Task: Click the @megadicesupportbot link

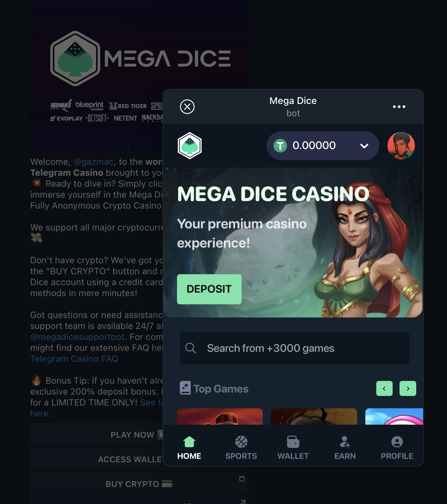Action: tap(77, 337)
